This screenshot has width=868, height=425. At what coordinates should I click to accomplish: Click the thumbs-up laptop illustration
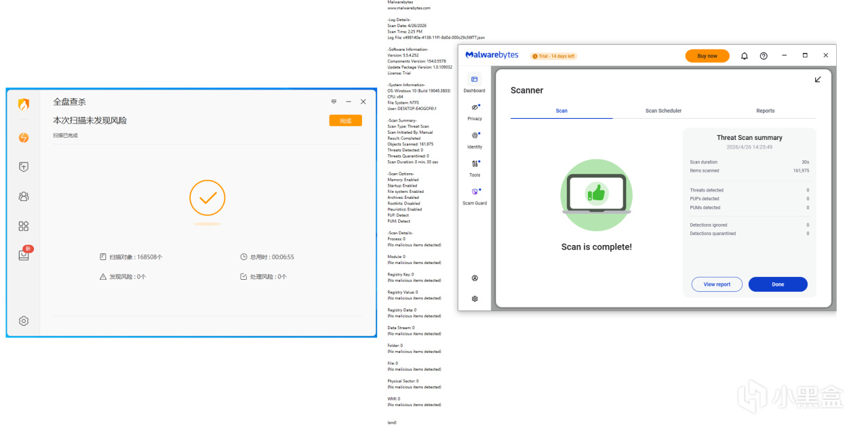pyautogui.click(x=597, y=196)
